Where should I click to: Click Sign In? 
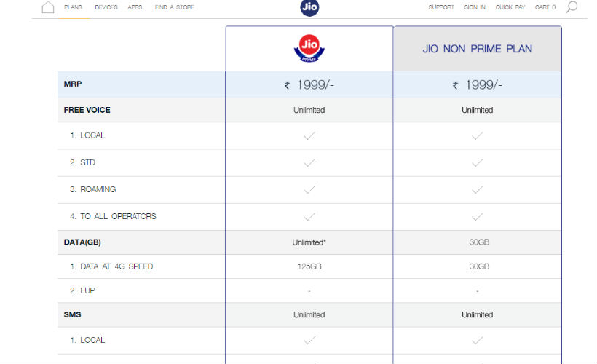pyautogui.click(x=475, y=7)
